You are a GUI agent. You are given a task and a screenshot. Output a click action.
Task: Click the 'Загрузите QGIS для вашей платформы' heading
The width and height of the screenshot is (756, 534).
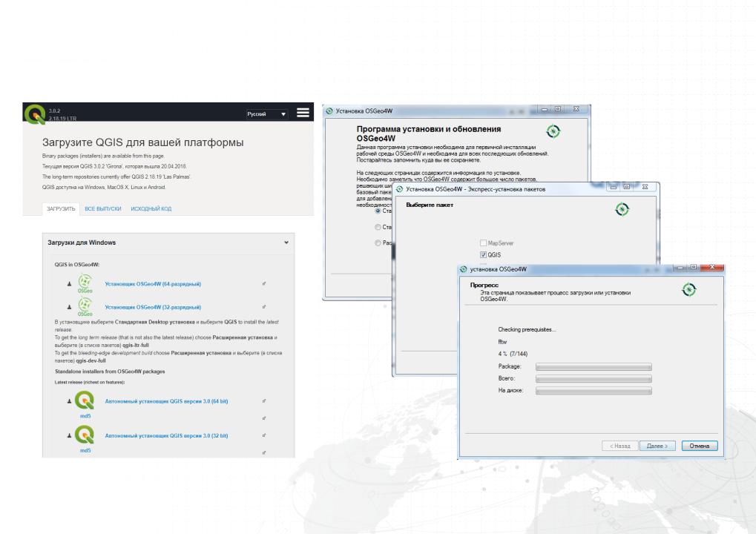142,142
